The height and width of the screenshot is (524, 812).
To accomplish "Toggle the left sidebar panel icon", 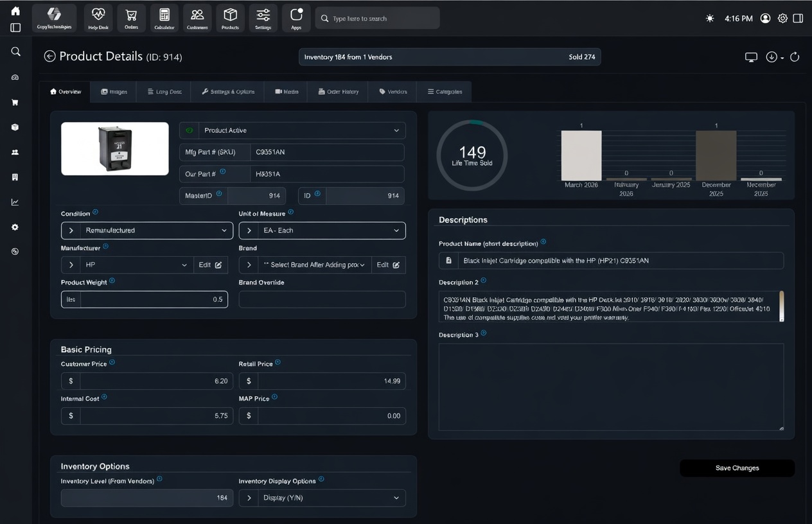I will (15, 28).
